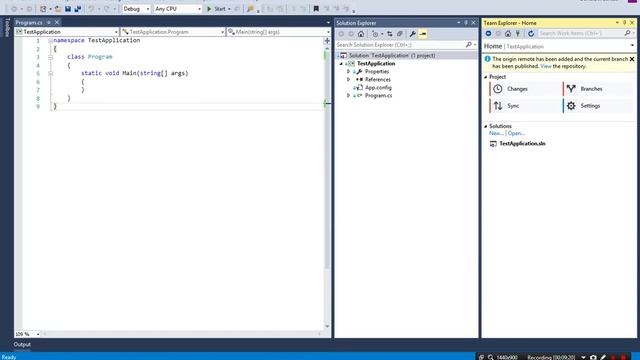Click Solution Explorer Collapse All icon
The height and width of the screenshot is (360, 640).
400,34
